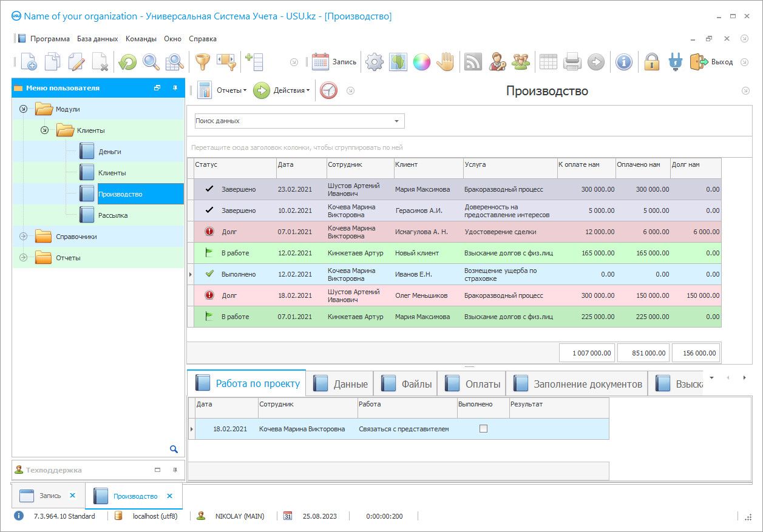Close the Производство window tab at bottom
763x532 pixels.
[x=170, y=496]
